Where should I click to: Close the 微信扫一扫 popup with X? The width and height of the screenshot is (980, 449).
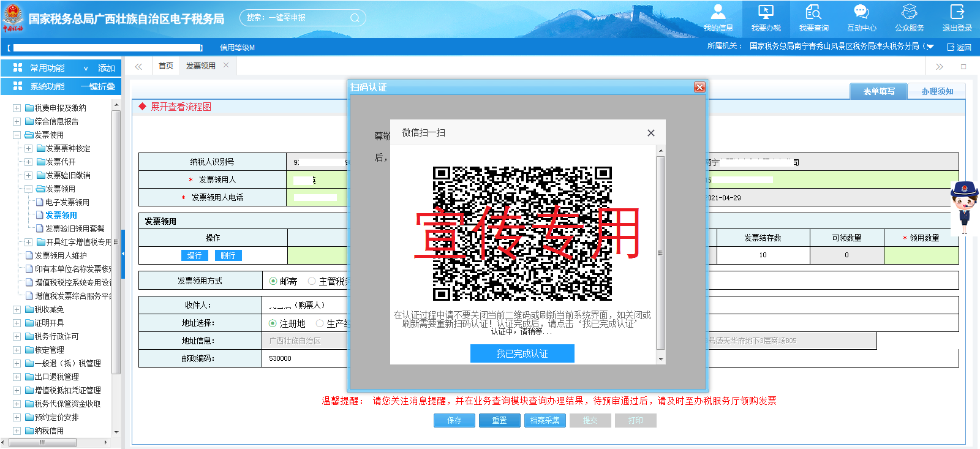coord(650,133)
